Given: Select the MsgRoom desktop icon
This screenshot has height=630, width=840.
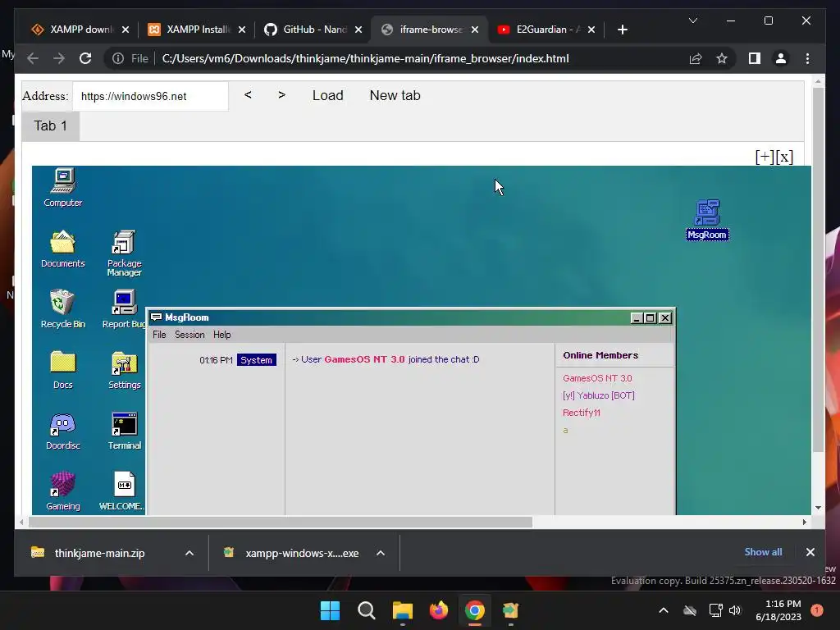Looking at the screenshot, I should point(707,220).
